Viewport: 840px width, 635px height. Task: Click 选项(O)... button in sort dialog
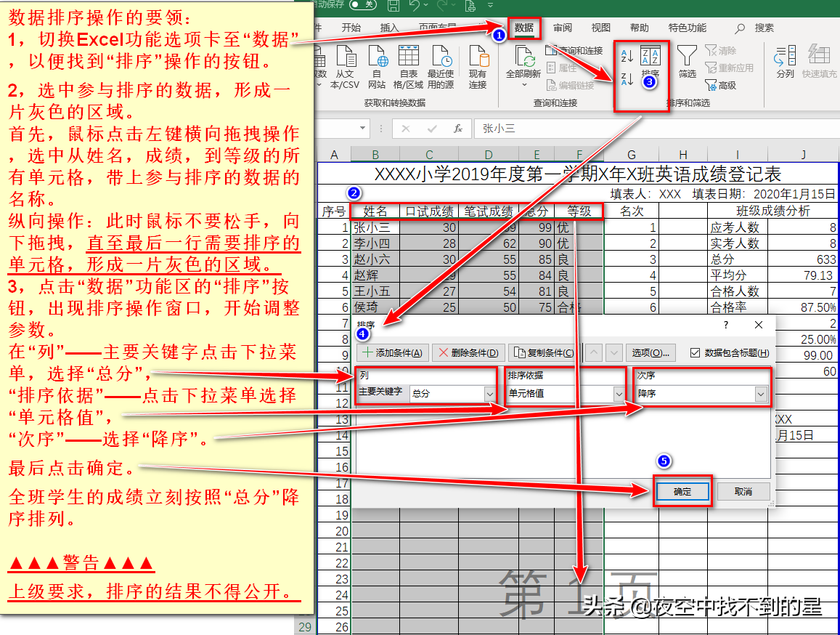click(x=651, y=352)
